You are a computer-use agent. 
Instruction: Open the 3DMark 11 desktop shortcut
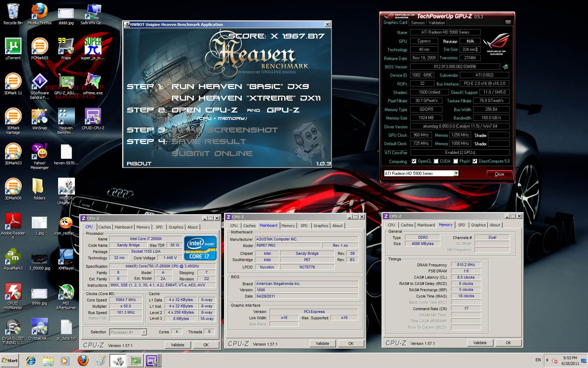tap(13, 84)
